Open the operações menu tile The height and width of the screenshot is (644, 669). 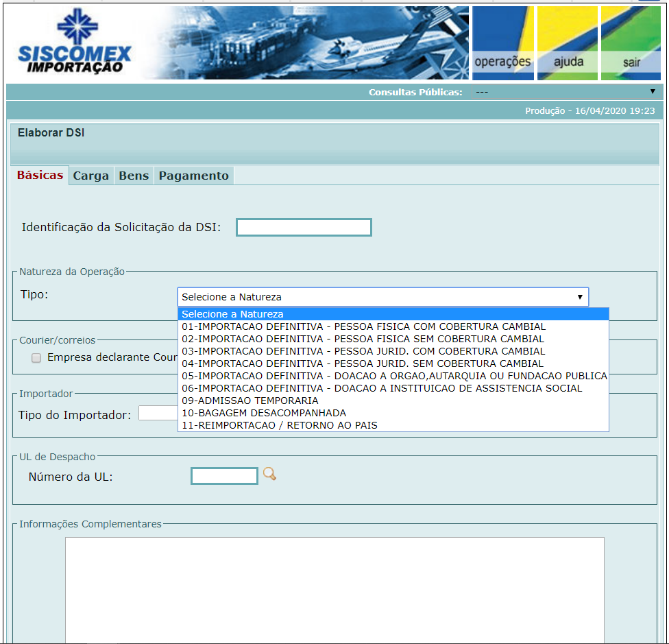[x=502, y=43]
